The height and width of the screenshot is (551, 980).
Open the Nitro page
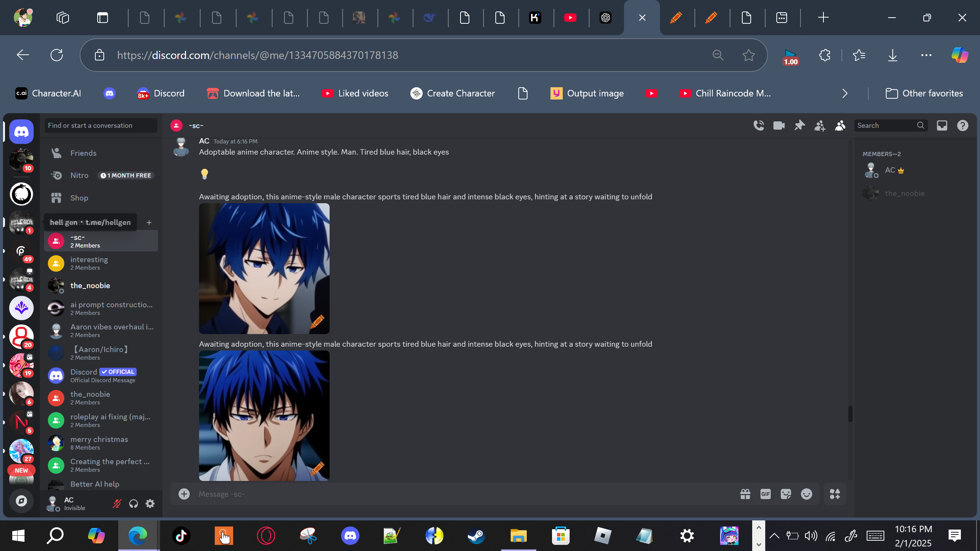tap(79, 175)
